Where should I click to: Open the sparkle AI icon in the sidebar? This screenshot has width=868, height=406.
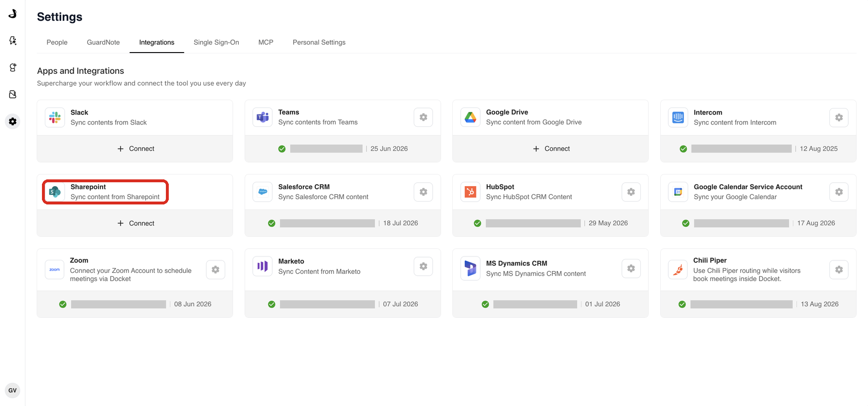pyautogui.click(x=13, y=41)
